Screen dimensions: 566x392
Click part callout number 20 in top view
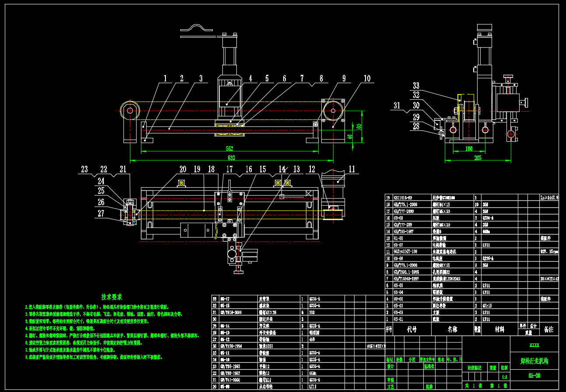183,169
